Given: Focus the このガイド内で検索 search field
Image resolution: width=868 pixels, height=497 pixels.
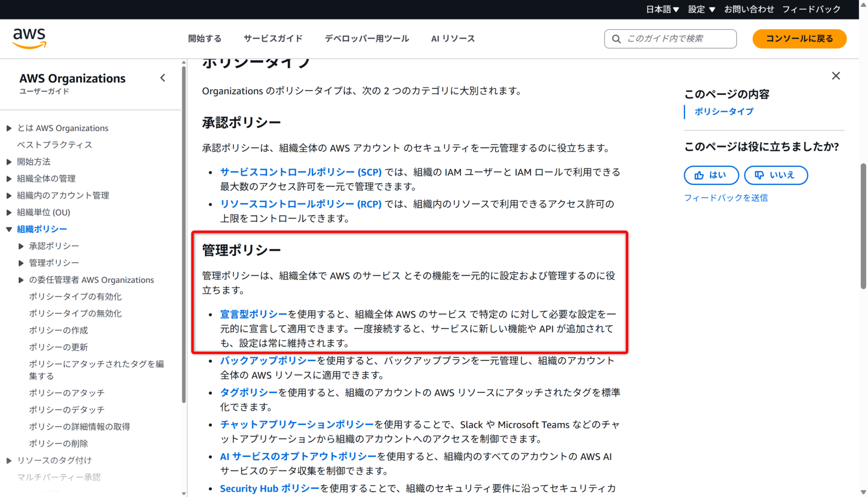Looking at the screenshot, I should [x=671, y=39].
